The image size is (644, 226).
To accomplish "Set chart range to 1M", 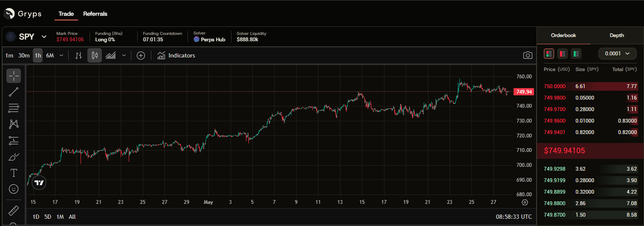I will 60,217.
